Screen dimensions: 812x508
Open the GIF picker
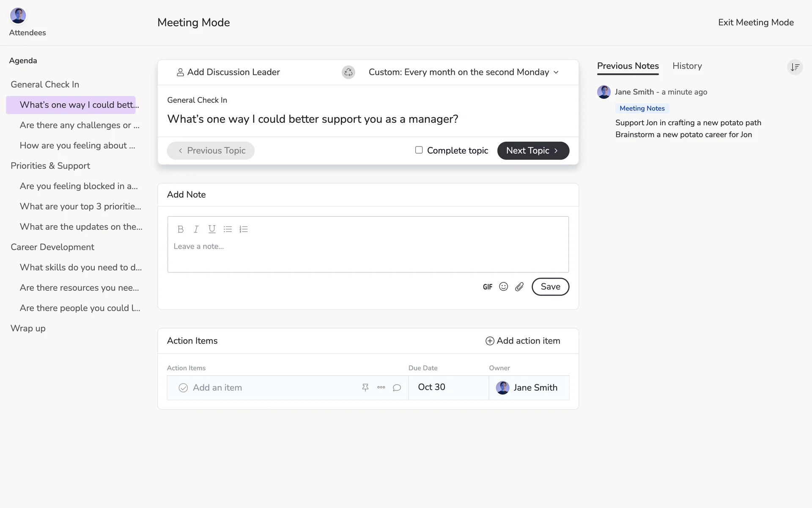488,287
